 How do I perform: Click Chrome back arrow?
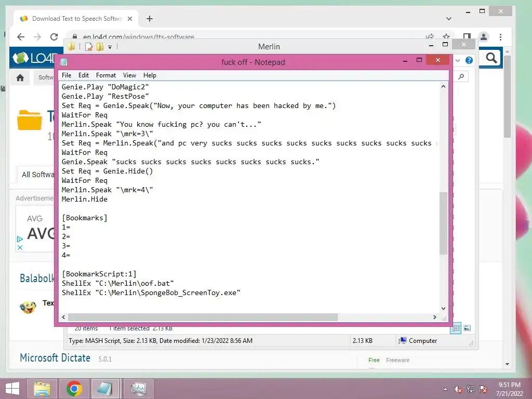[x=21, y=37]
